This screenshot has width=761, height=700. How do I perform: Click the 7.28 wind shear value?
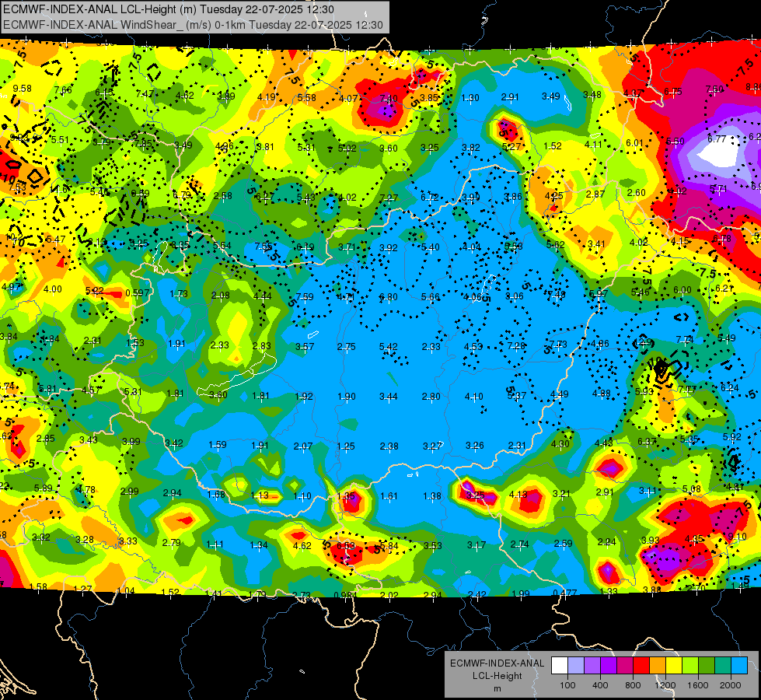pyautogui.click(x=516, y=345)
